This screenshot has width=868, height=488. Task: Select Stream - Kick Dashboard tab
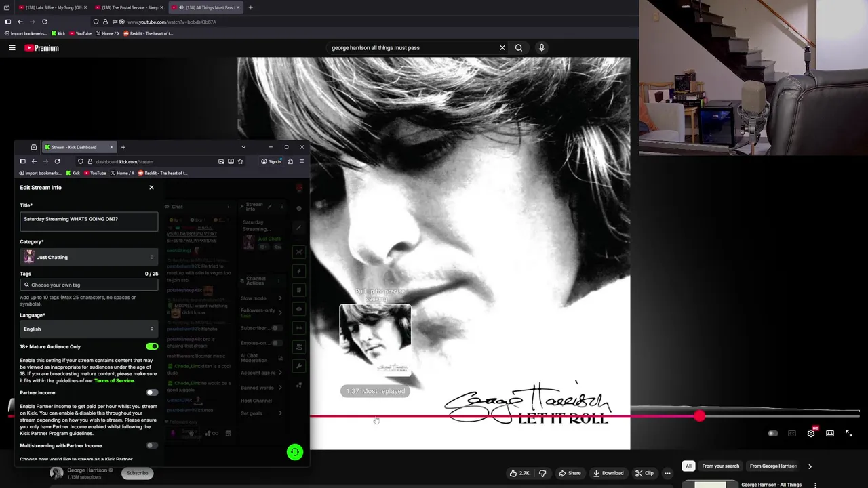(x=79, y=147)
